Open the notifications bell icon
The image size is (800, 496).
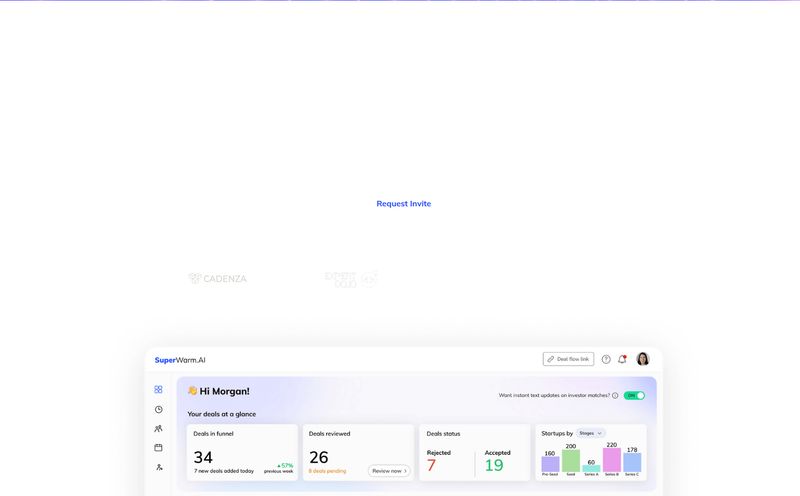[622, 359]
